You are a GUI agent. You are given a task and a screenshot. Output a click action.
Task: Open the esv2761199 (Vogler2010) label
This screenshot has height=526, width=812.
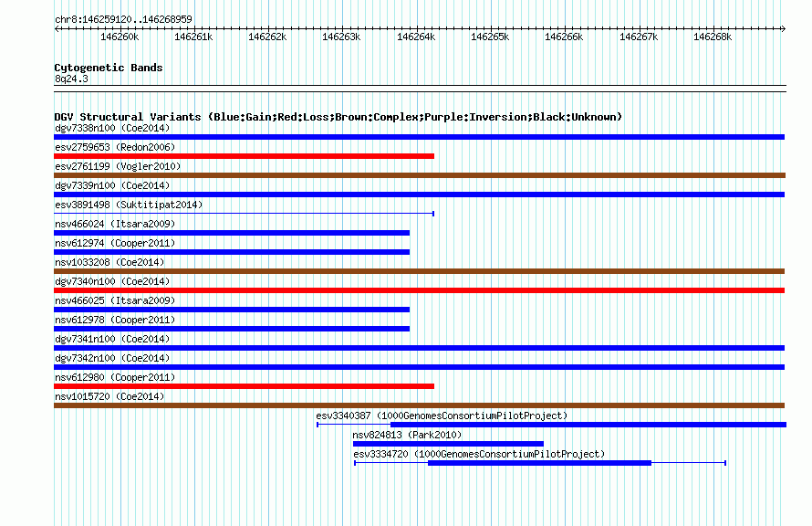[x=118, y=166]
